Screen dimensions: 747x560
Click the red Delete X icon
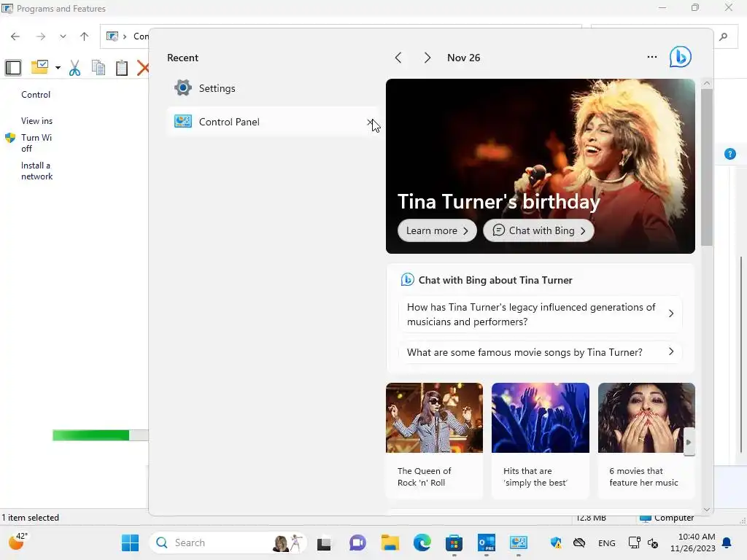pyautogui.click(x=142, y=68)
